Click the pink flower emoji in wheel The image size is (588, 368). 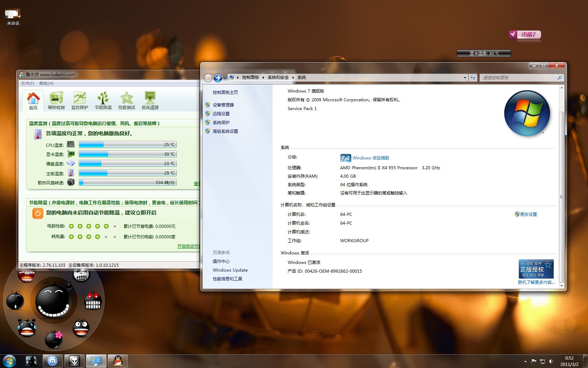click(x=54, y=339)
